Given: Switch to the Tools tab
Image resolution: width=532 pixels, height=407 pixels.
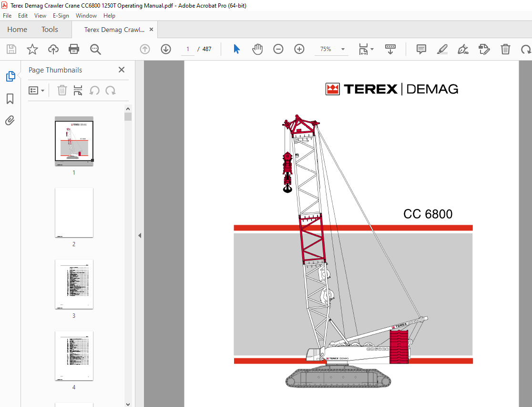Looking at the screenshot, I should click(50, 30).
